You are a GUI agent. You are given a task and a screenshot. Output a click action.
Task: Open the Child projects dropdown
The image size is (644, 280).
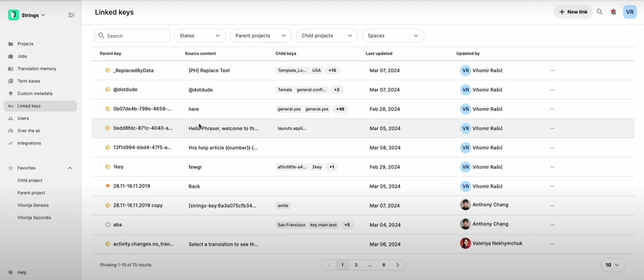pyautogui.click(x=326, y=36)
